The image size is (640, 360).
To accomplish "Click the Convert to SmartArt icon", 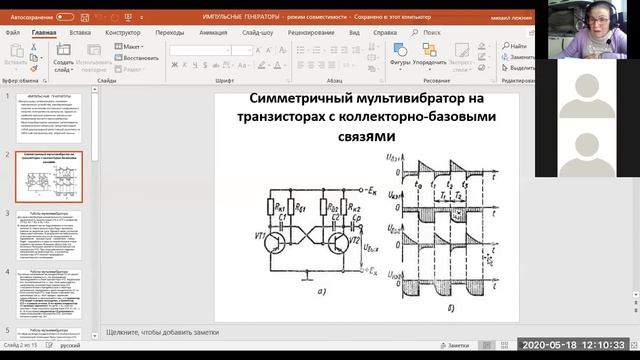I will click(372, 69).
